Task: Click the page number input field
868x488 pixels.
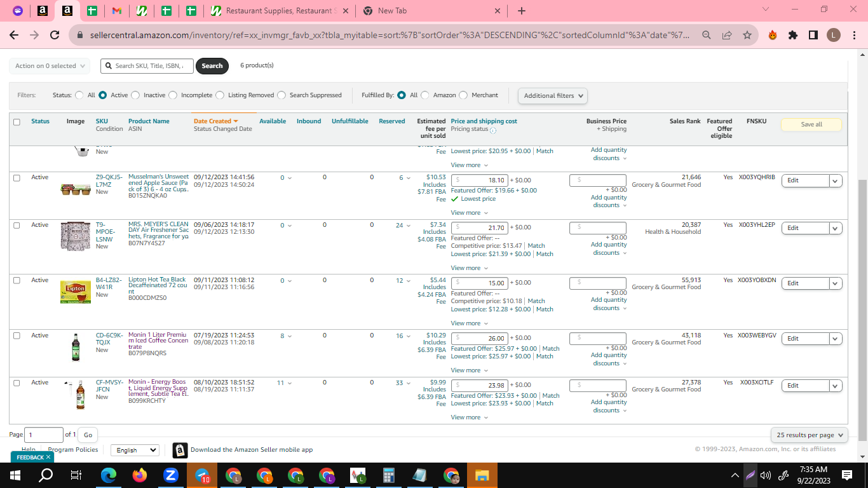Action: tap(44, 435)
